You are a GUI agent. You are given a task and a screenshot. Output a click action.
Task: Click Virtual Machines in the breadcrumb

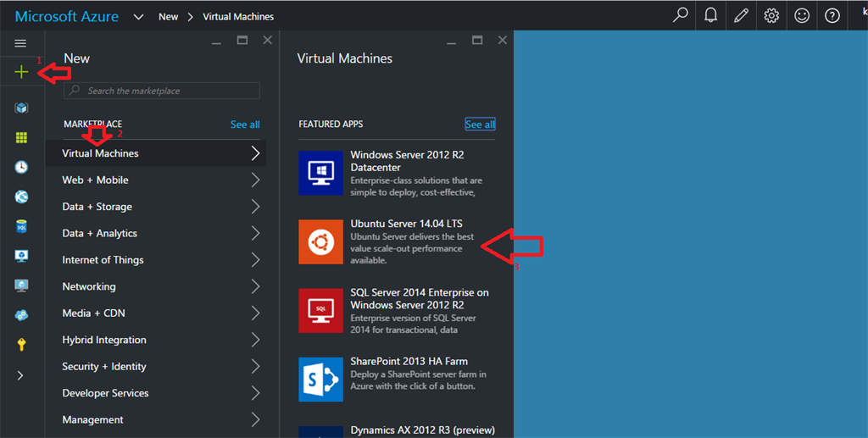click(238, 17)
